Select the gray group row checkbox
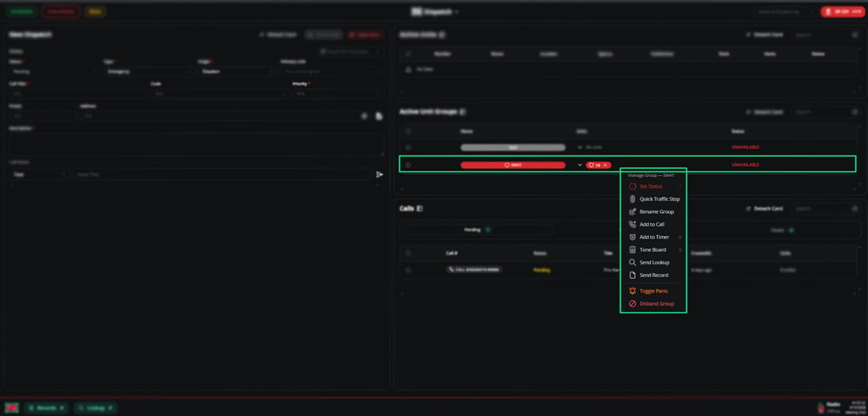 (408, 148)
